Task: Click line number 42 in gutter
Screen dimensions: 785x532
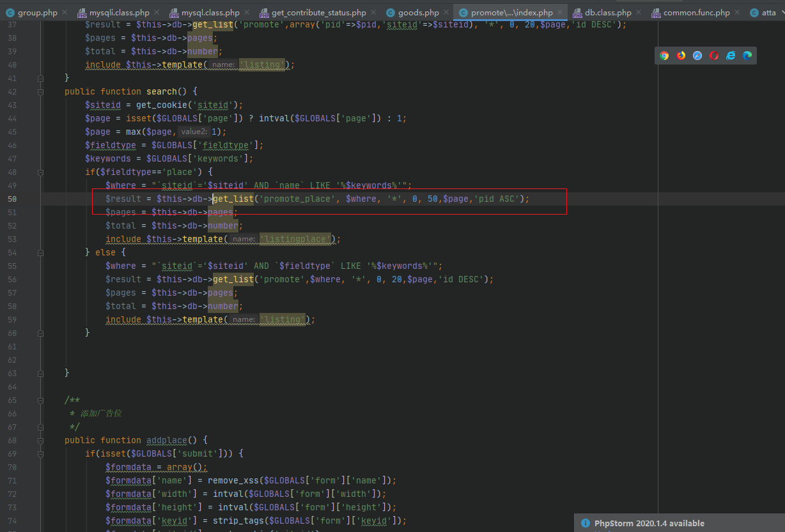Action: [x=12, y=91]
